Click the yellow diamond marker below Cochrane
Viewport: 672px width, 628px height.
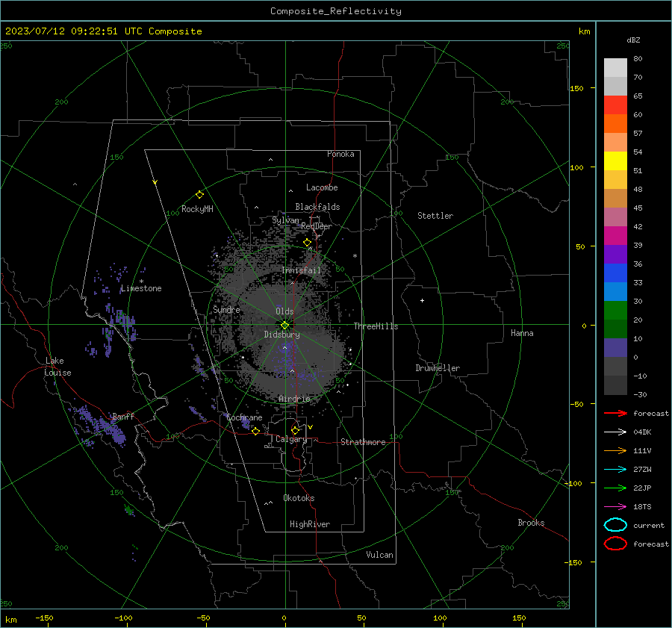tap(255, 431)
